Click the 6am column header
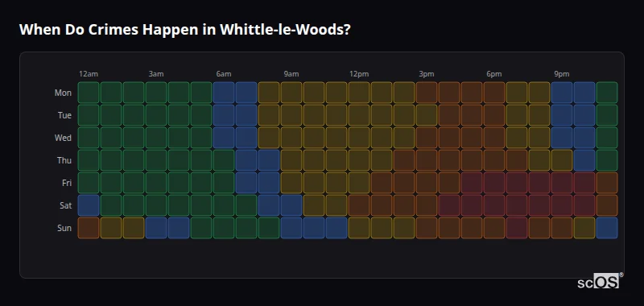 pyautogui.click(x=224, y=74)
